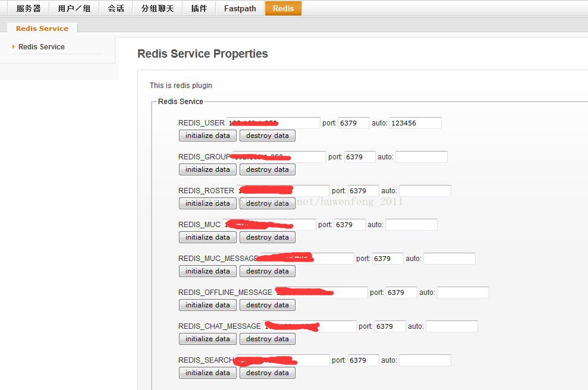
Task: Destroy data for REDIS_ROSTER
Action: click(x=268, y=203)
